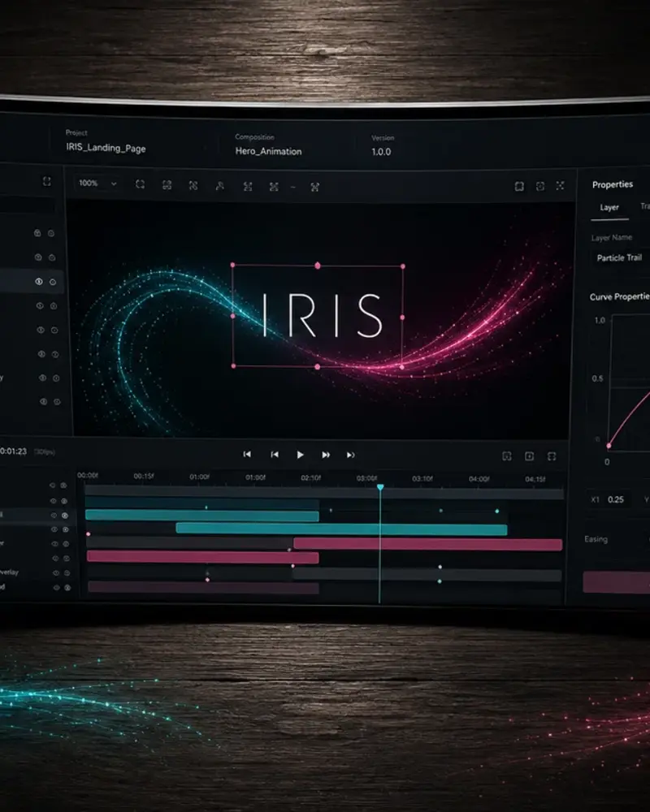Viewport: 650px width, 812px height.
Task: Click the 04:00f mark on timeline ruler
Action: tap(479, 479)
